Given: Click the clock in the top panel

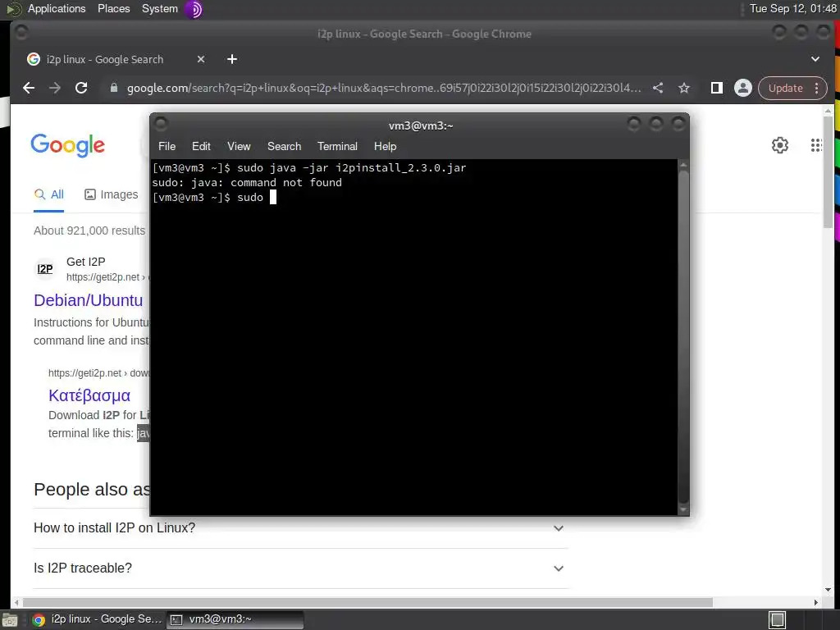Looking at the screenshot, I should pyautogui.click(x=793, y=8).
